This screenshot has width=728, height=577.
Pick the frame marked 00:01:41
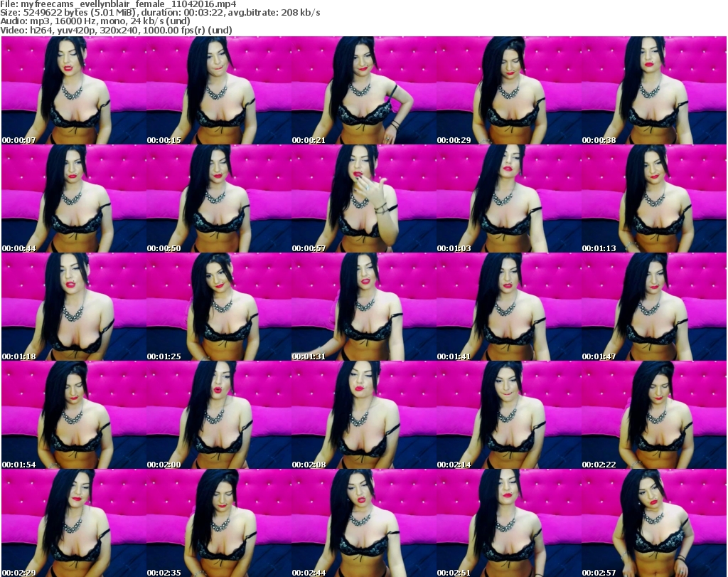509,307
